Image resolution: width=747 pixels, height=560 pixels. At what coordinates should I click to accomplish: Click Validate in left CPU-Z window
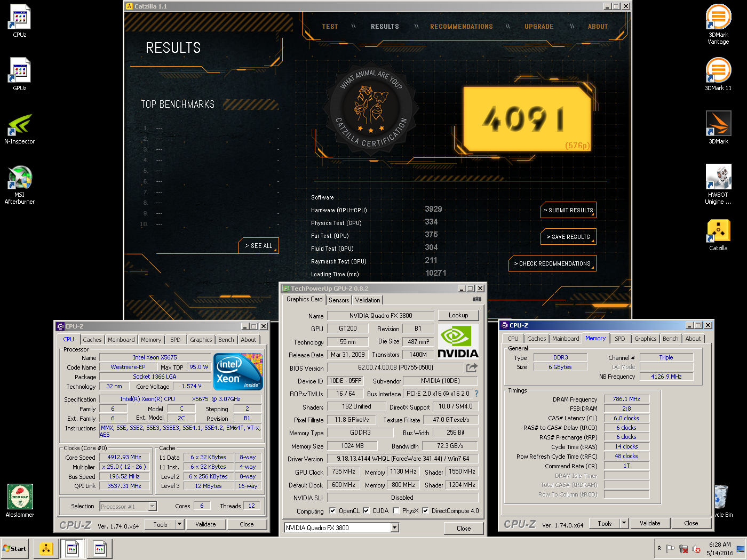coord(205,524)
